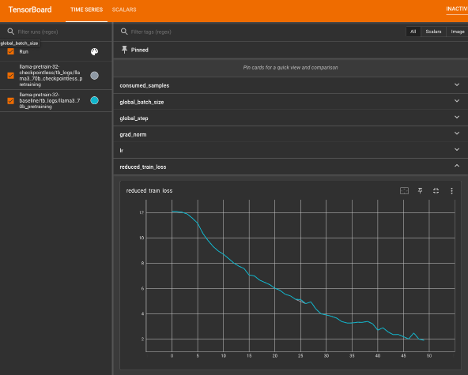This screenshot has width=468, height=375.
Task: Click the baseline pretraining run name
Action: [x=49, y=101]
